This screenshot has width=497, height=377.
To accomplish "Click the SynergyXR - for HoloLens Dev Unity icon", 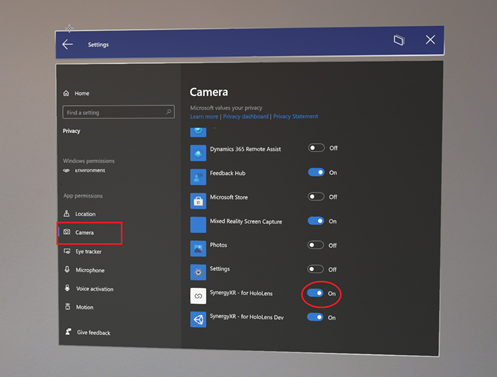I will (198, 320).
